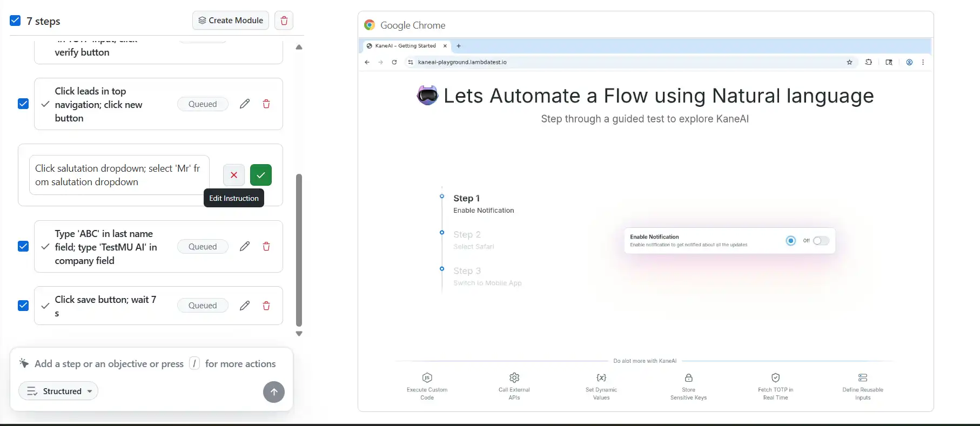Image resolution: width=980 pixels, height=426 pixels.
Task: Click the blue radio indicator near Enable Notification
Action: coord(791,241)
